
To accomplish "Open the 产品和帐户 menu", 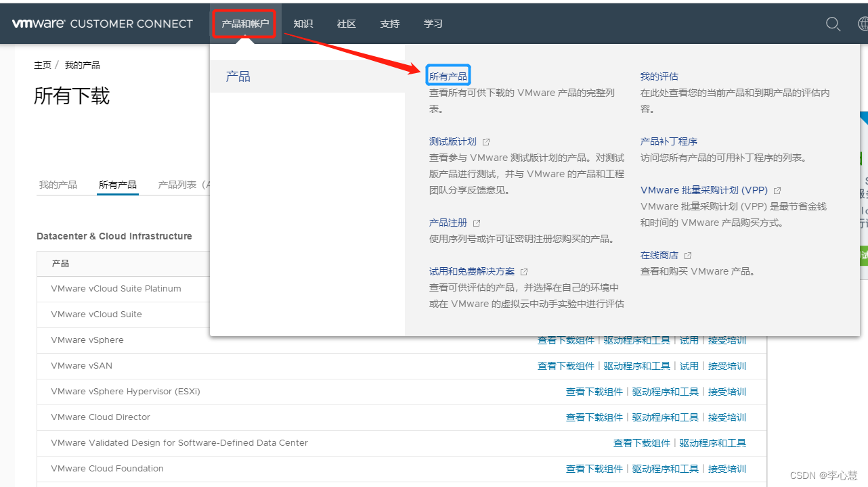I will click(x=245, y=24).
